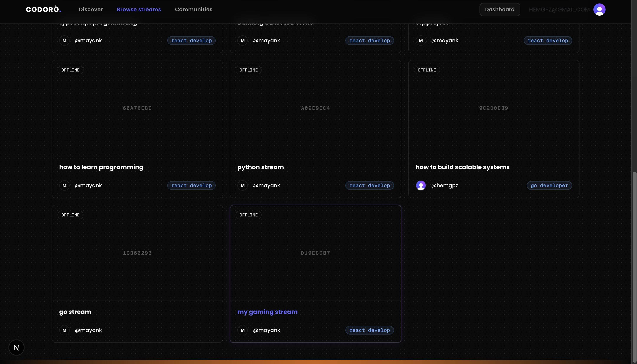The width and height of the screenshot is (637, 364).
Task: Open the D19ECDB7 stream thumbnail
Action: click(x=315, y=253)
